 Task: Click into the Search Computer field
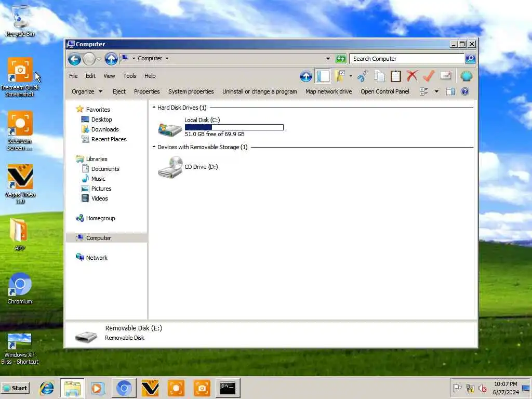407,59
